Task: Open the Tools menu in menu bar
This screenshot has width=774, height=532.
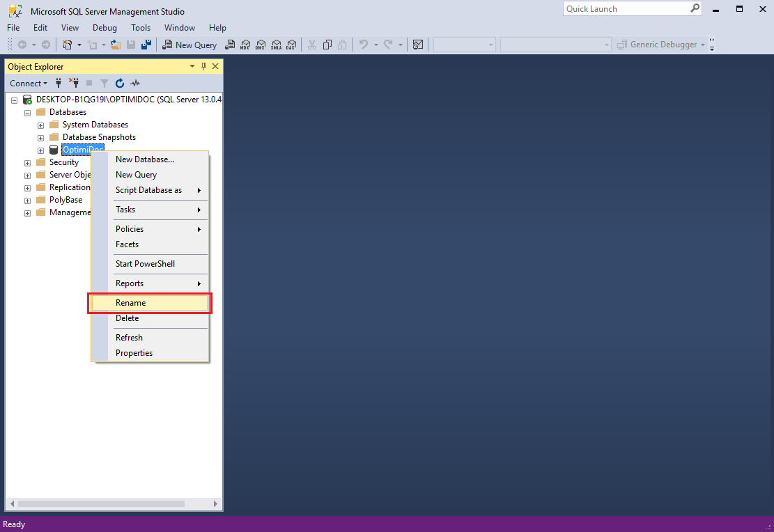Action: pyautogui.click(x=141, y=28)
